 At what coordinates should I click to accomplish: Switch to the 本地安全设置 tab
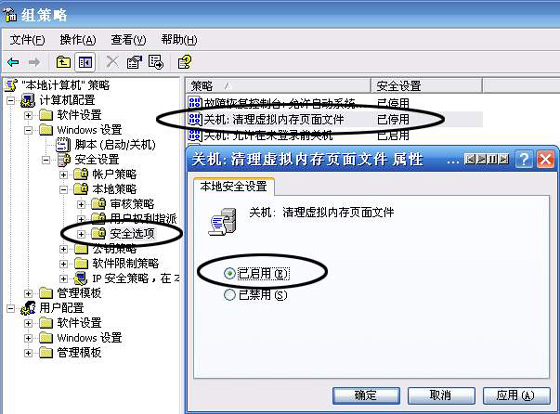point(234,186)
